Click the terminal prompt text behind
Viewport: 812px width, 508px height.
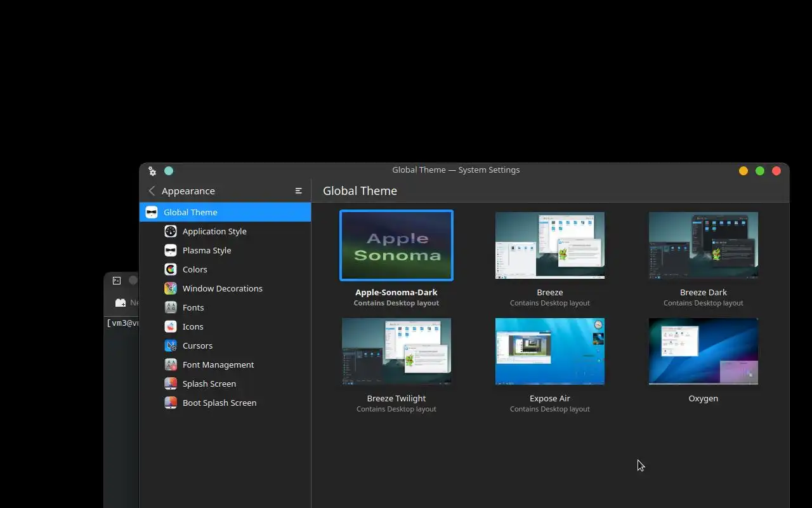pos(122,323)
